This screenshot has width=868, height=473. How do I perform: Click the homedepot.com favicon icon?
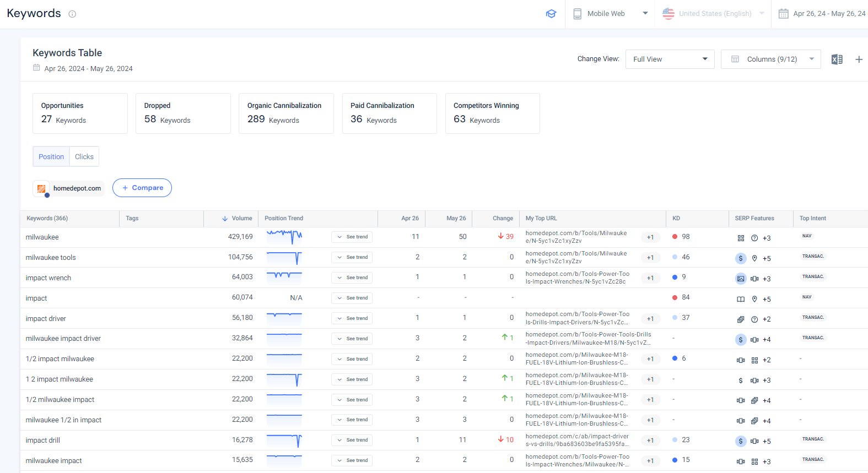click(41, 188)
